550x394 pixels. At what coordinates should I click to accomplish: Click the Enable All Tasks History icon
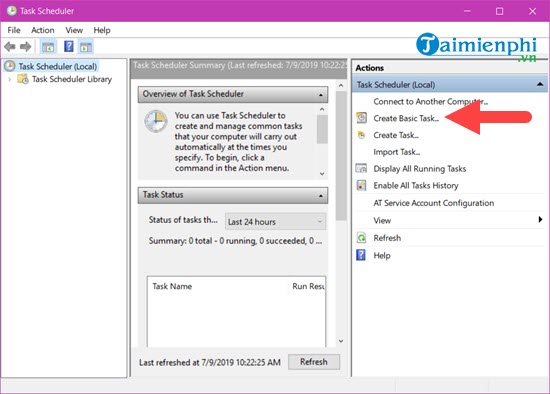(x=361, y=185)
